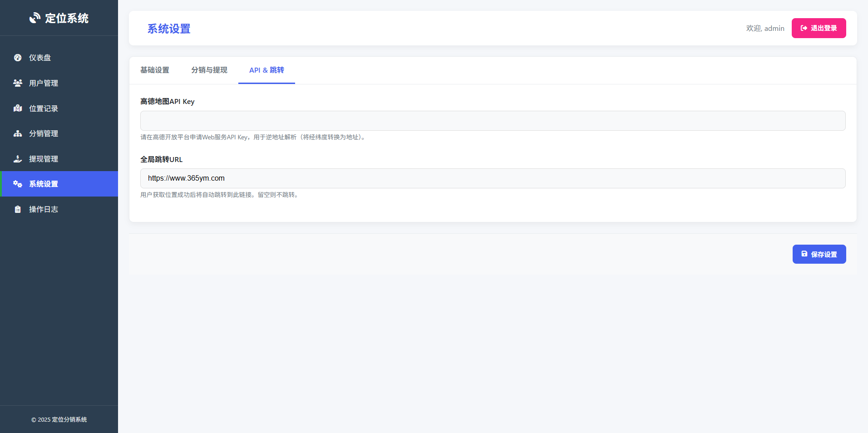Screen dimensions: 868x433
Task: Focus the 高德地图API Key input field
Action: click(x=493, y=121)
